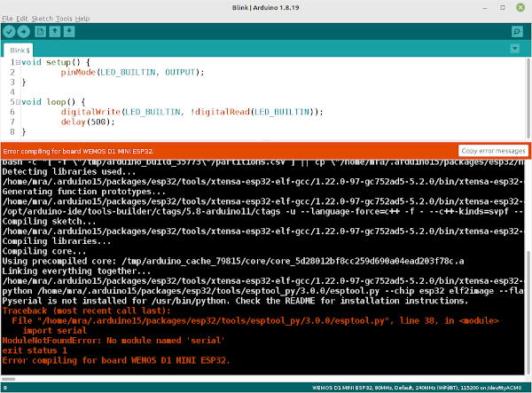Open the File menu
The image size is (532, 393).
click(7, 19)
